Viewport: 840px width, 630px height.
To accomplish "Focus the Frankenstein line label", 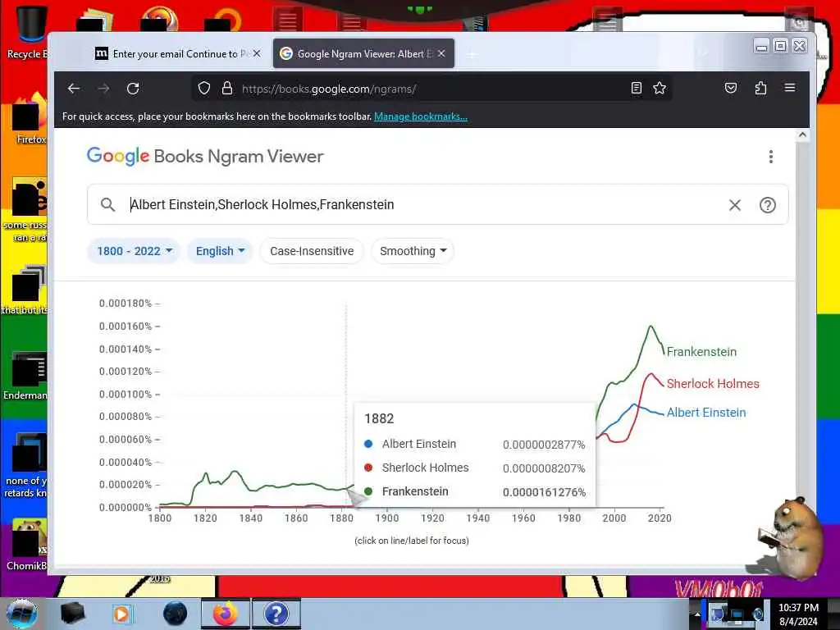I will (x=702, y=352).
